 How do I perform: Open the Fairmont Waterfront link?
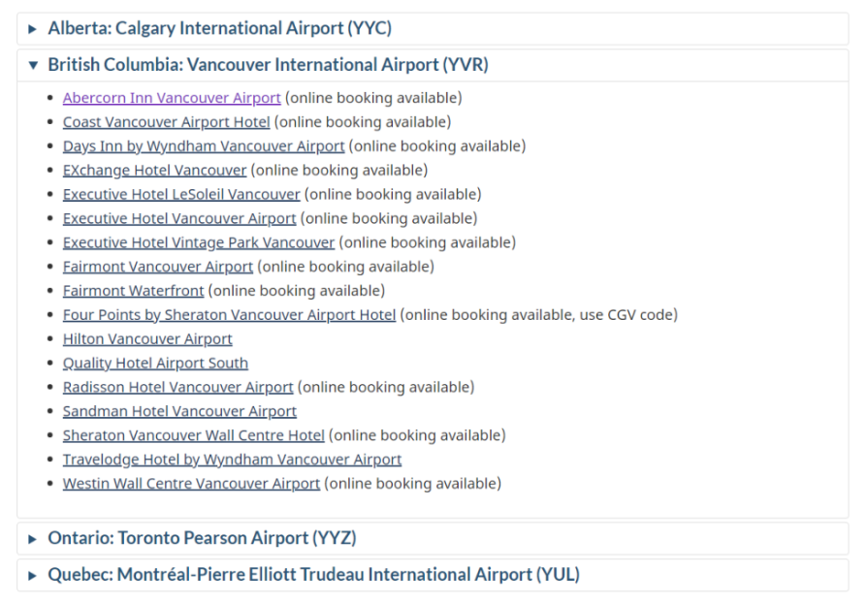134,291
